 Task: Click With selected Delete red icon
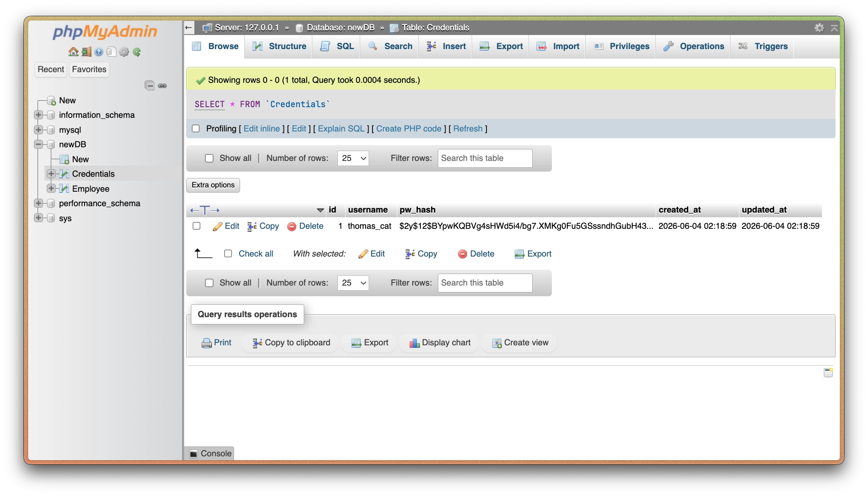click(x=462, y=254)
